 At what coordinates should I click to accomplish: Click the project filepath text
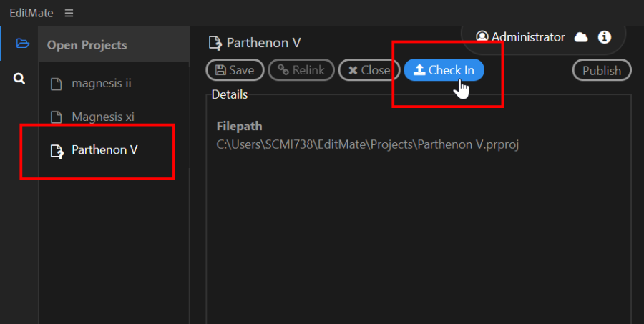tap(368, 145)
